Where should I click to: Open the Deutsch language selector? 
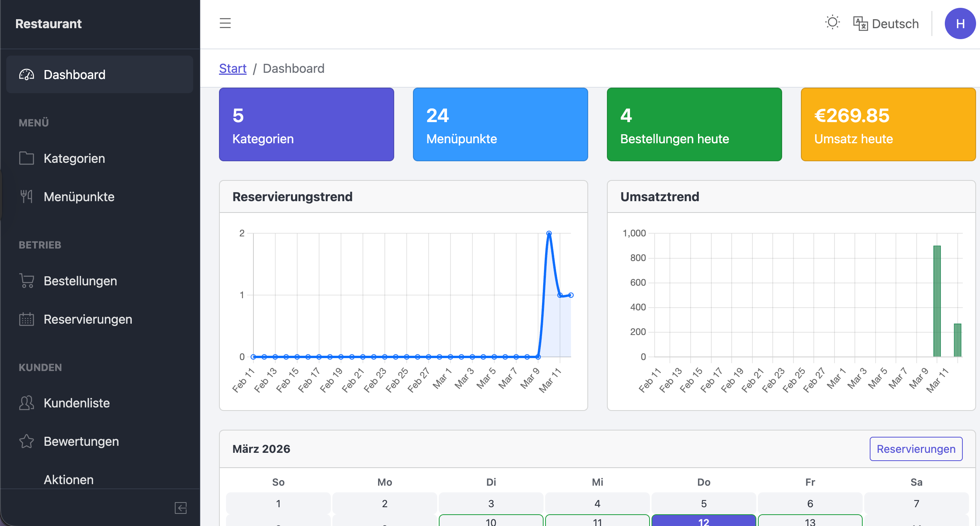895,23
